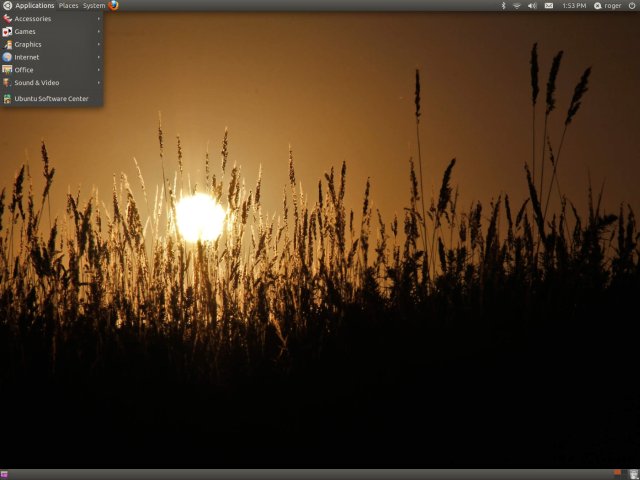Viewport: 640px width, 480px height.
Task: Open the wireless network indicator
Action: tap(517, 5)
